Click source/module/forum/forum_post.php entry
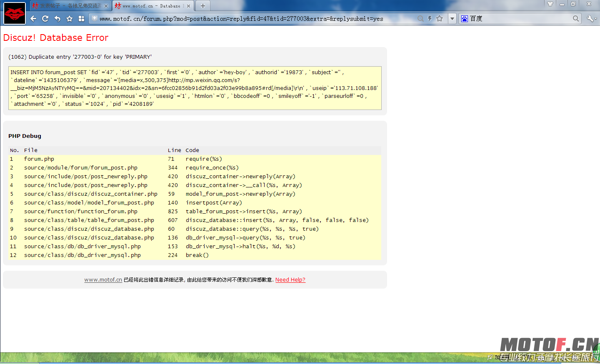This screenshot has width=600, height=364. [x=81, y=168]
